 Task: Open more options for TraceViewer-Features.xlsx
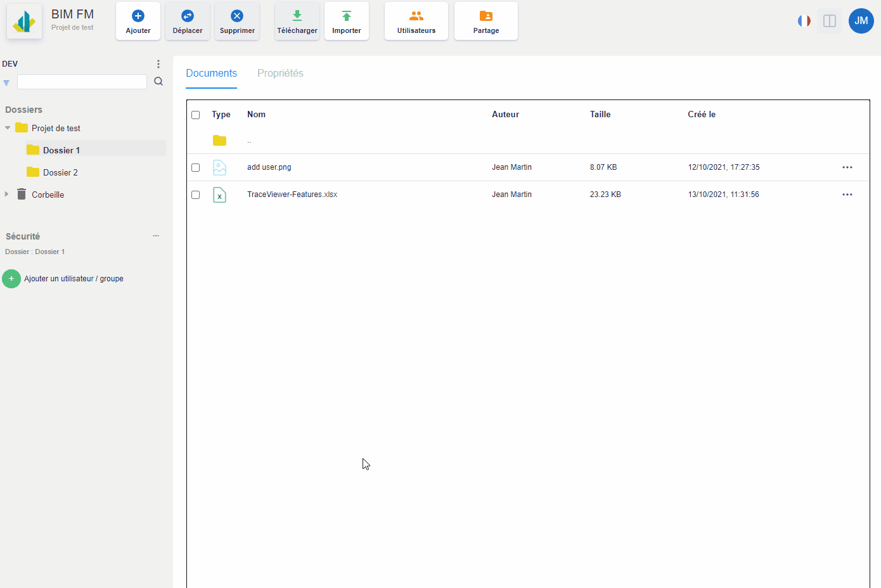coord(847,195)
